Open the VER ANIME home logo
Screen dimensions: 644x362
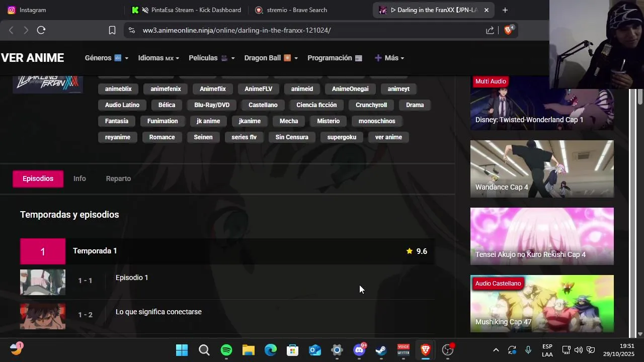point(32,58)
